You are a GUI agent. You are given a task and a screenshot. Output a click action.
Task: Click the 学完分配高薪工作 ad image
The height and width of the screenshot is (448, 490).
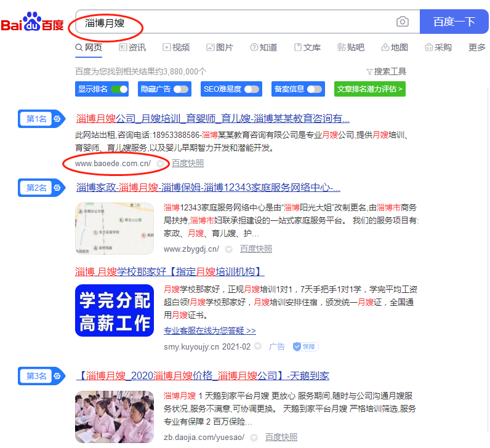(114, 311)
